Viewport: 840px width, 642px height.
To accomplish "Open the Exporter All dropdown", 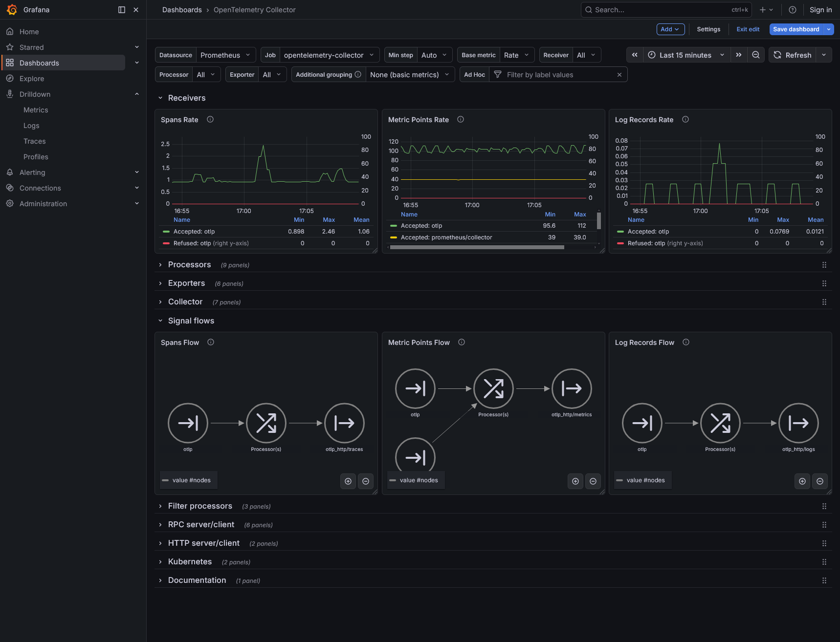I will (272, 74).
